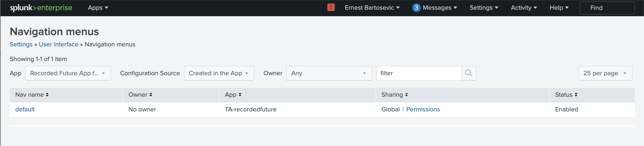Sort by App column arrows
This screenshot has width=644, height=146.
(240, 95)
